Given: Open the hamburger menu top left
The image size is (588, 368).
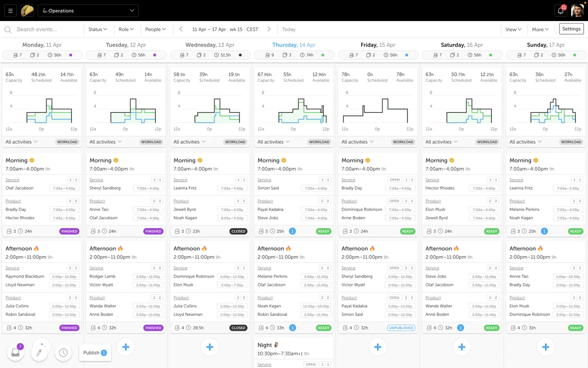Looking at the screenshot, I should (10, 10).
